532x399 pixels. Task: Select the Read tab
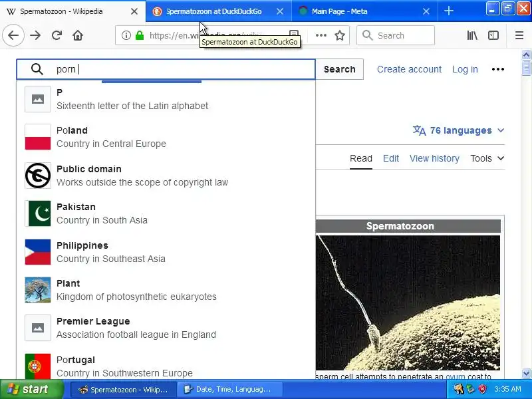click(x=361, y=158)
